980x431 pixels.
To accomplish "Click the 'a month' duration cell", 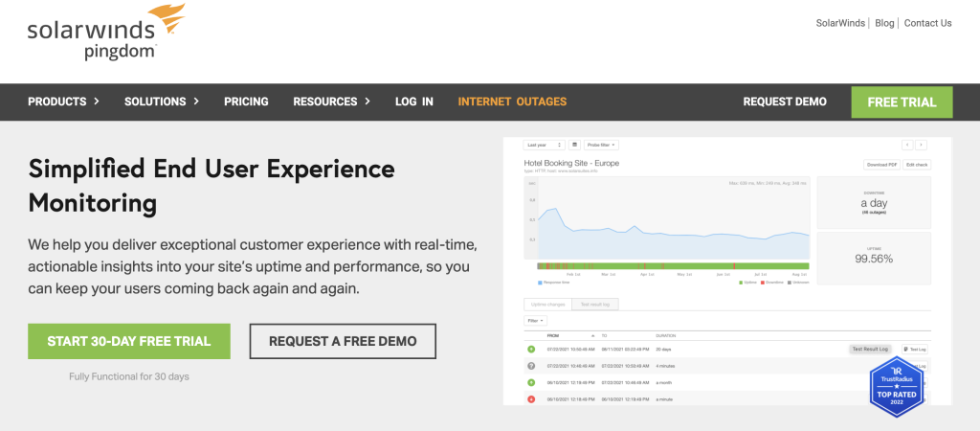I will pos(664,382).
